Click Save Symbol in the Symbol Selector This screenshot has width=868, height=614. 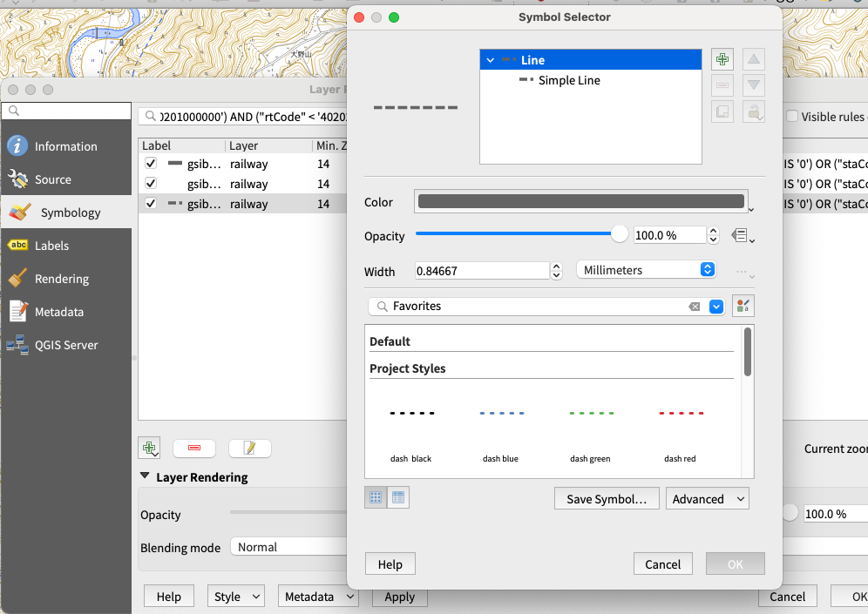tap(606, 497)
